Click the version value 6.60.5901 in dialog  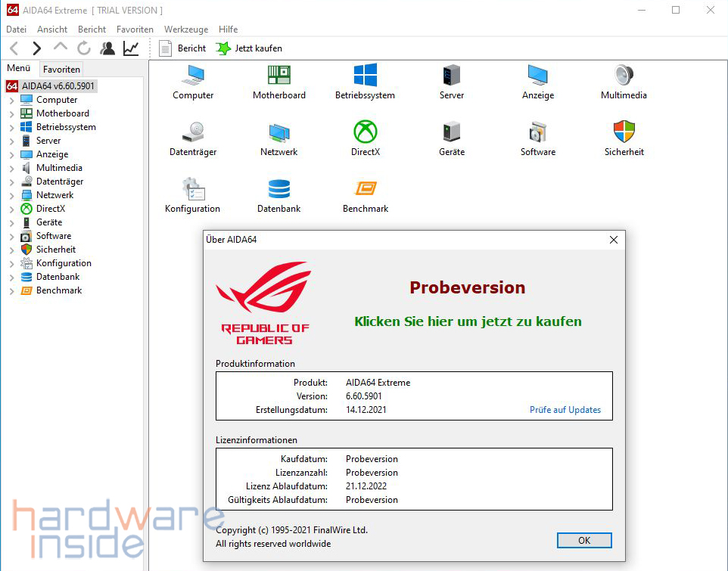tap(363, 396)
